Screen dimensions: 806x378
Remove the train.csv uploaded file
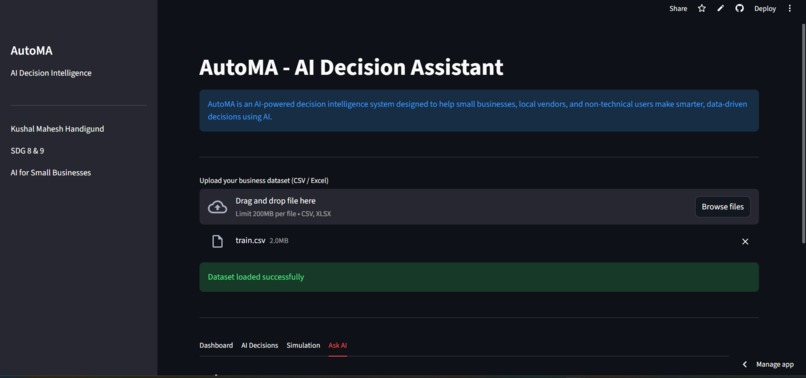[x=745, y=241]
